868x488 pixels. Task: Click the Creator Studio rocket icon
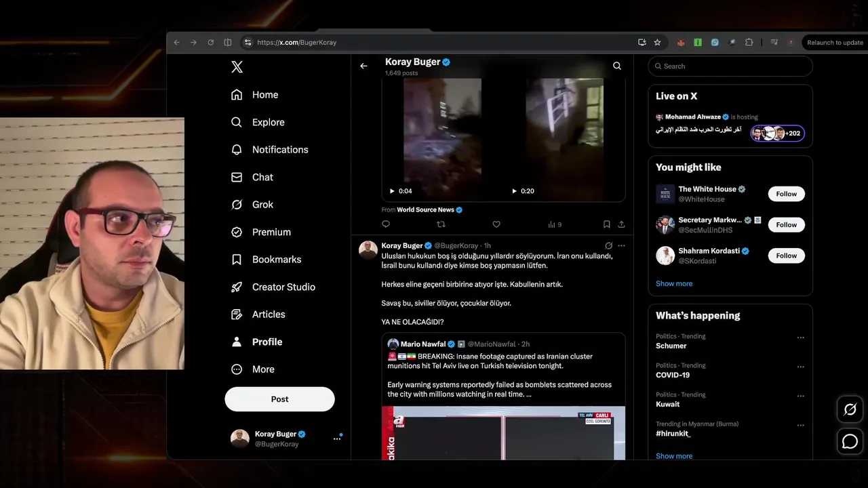(x=237, y=287)
